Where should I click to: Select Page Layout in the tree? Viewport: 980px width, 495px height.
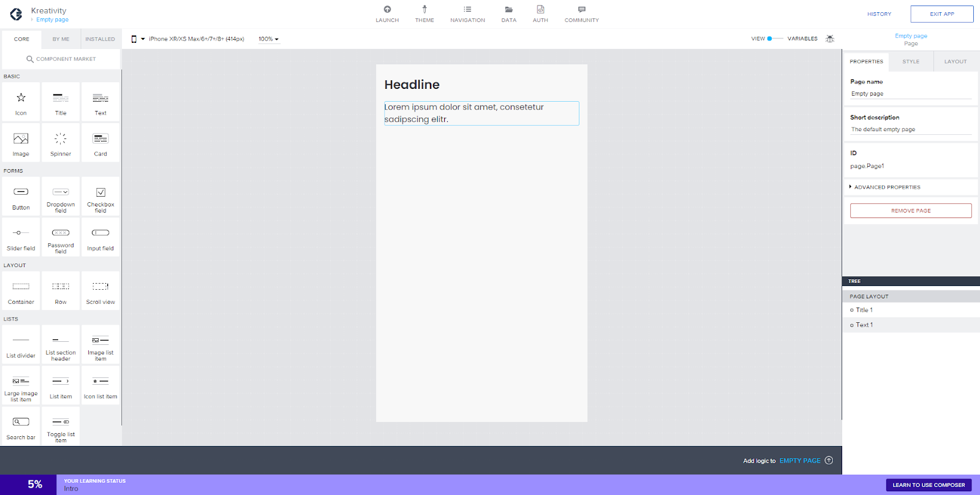911,297
